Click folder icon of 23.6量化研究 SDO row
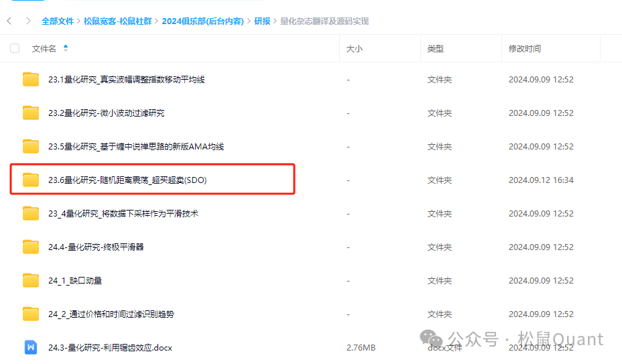 coord(31,180)
